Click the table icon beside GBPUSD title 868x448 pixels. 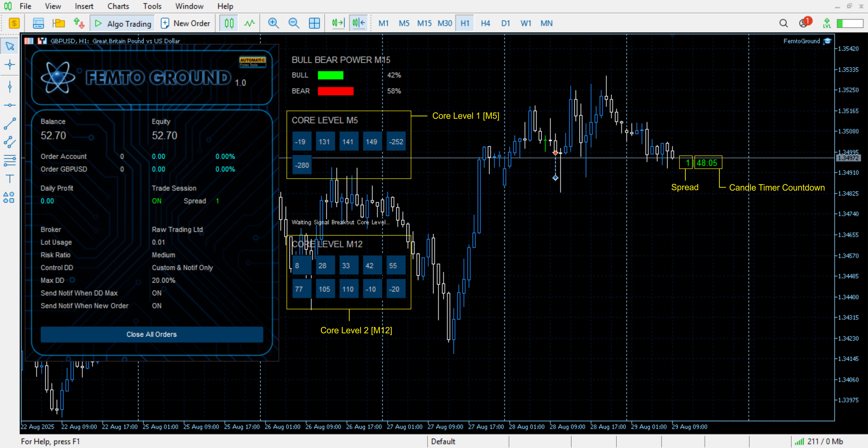tap(29, 41)
